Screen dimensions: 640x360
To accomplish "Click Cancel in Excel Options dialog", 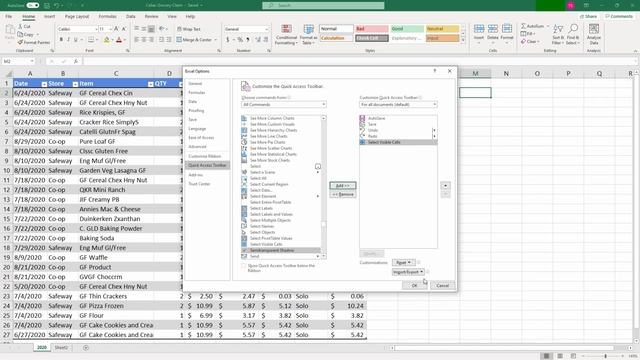I will click(442, 285).
